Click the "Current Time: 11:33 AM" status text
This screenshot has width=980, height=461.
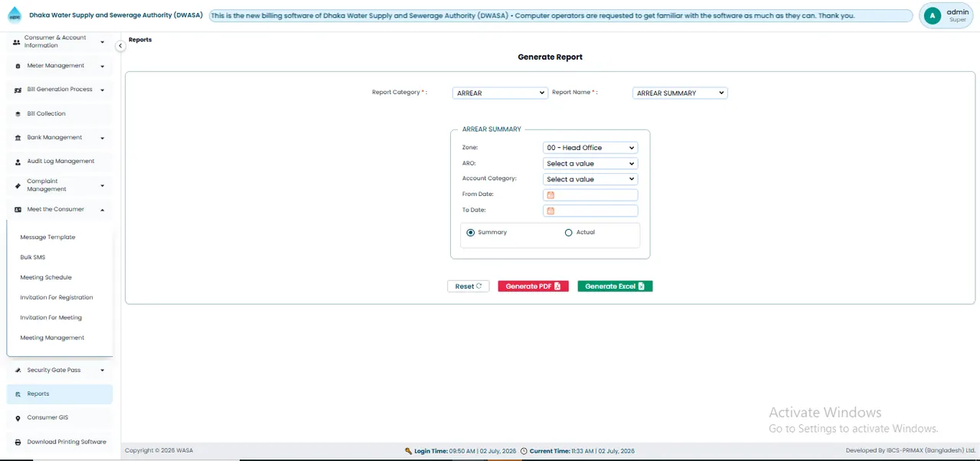click(582, 451)
